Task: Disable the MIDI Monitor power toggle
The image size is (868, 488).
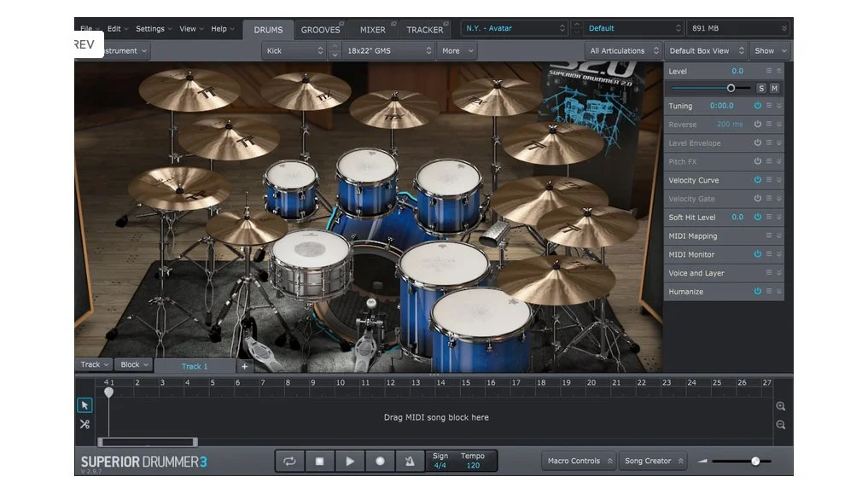Action: (757, 254)
